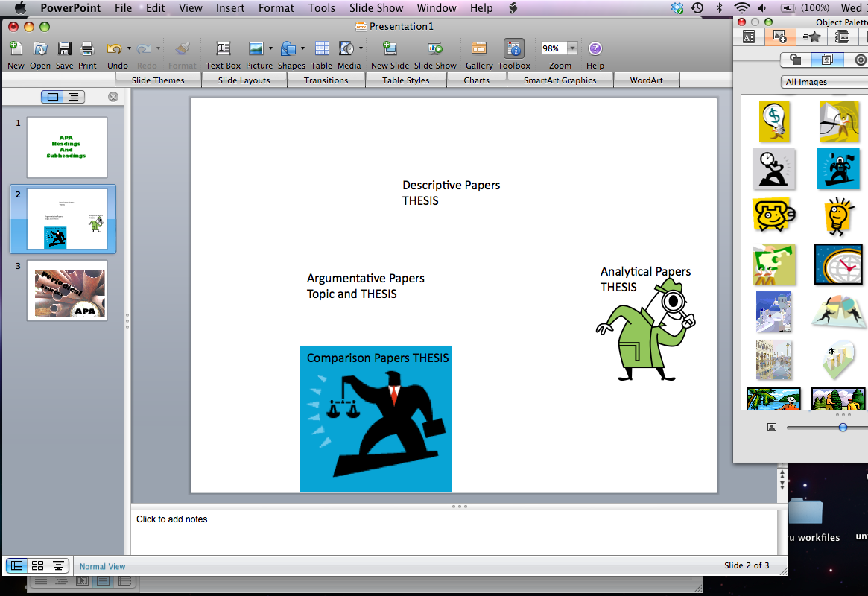Open the Slide Show menu

tap(376, 8)
